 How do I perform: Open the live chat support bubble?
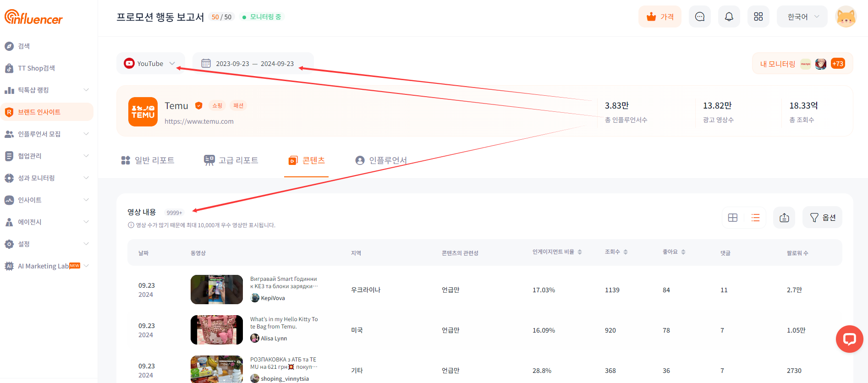coord(849,339)
